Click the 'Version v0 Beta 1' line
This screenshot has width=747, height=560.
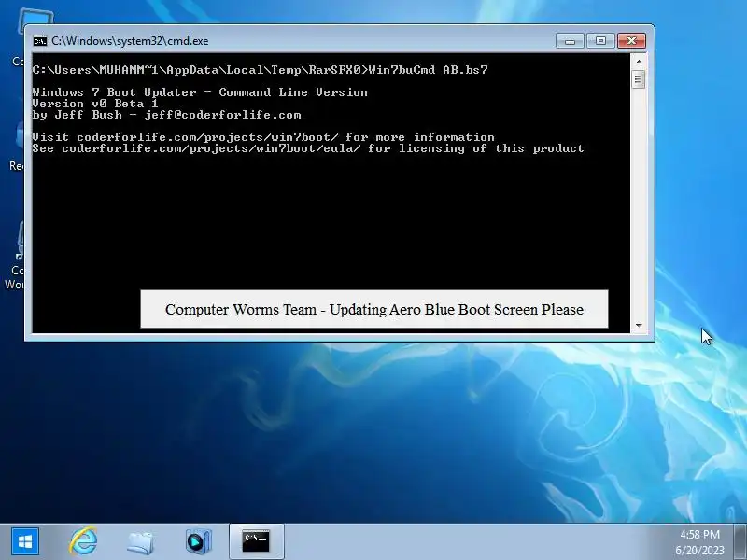(x=95, y=104)
